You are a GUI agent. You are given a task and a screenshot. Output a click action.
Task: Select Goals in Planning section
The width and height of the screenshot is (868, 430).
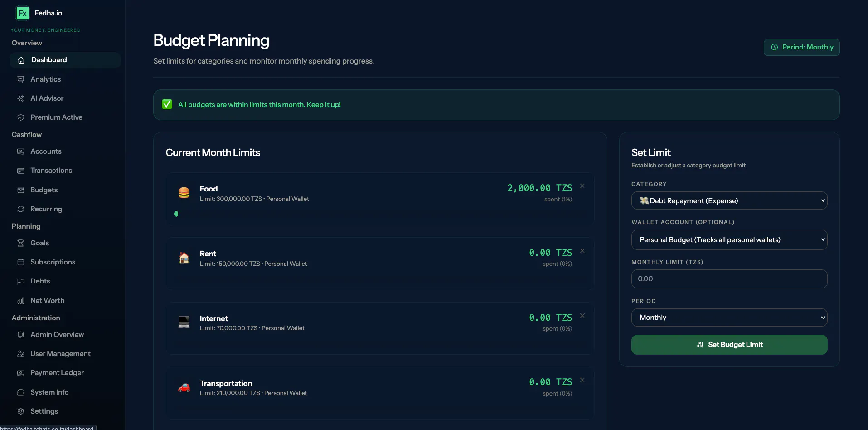click(65, 243)
